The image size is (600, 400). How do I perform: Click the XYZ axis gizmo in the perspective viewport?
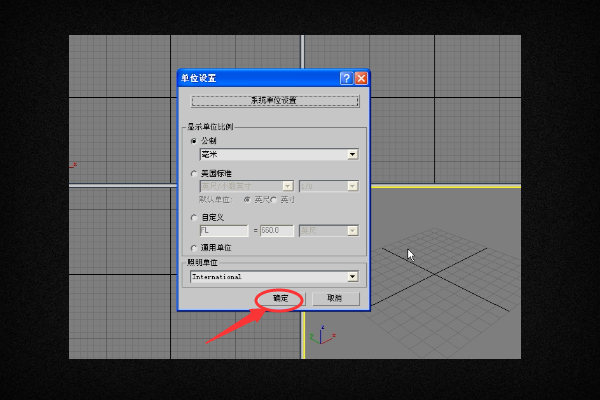pos(322,335)
